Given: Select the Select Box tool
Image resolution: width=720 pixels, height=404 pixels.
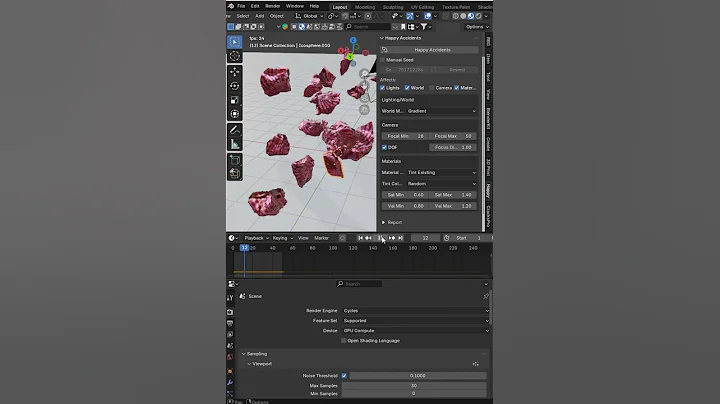Looking at the screenshot, I should (235, 42).
